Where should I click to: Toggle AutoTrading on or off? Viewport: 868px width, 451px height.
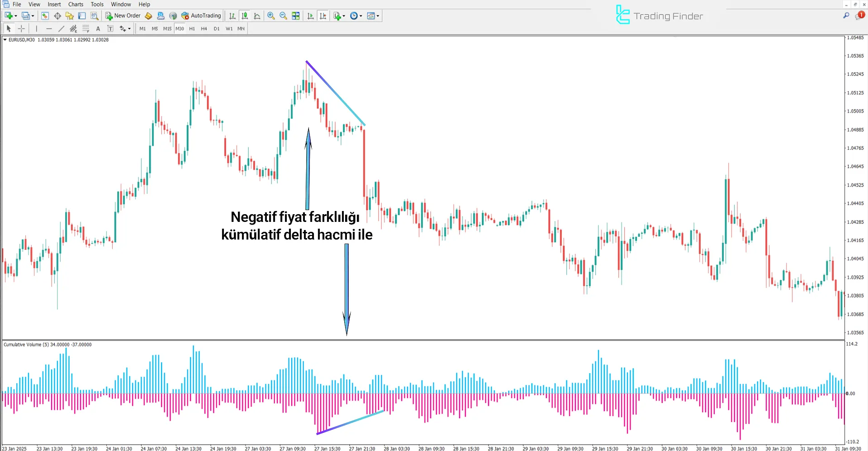(x=201, y=16)
